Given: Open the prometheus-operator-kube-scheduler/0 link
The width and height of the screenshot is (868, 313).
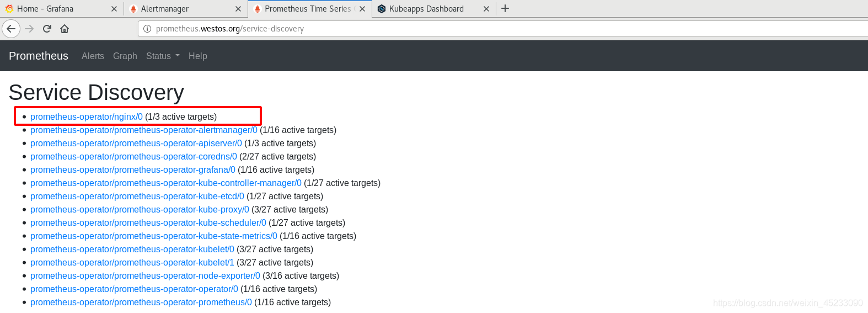Looking at the screenshot, I should (148, 222).
